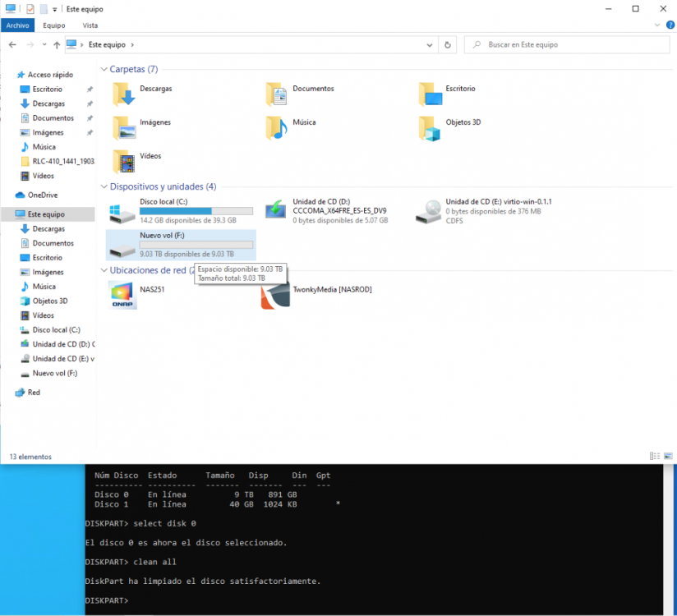Select the Nuevo vol (F:) drive icon
677x616 pixels.
[122, 250]
